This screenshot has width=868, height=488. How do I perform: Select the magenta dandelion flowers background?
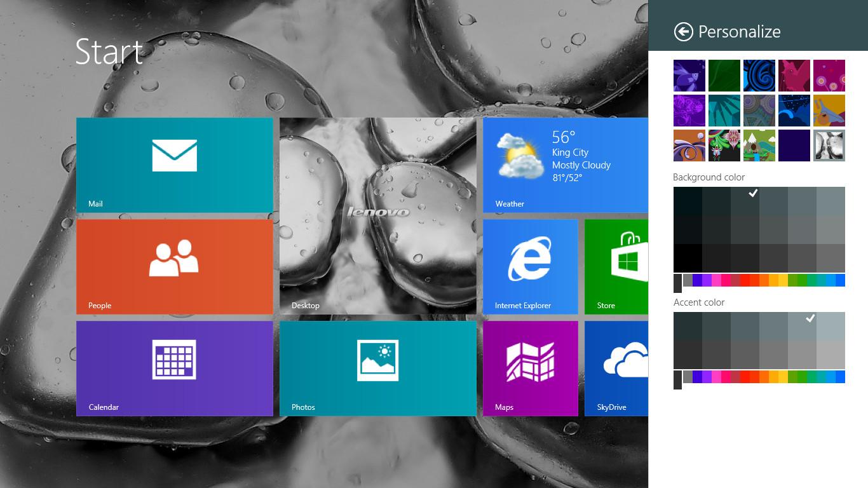pyautogui.click(x=829, y=76)
